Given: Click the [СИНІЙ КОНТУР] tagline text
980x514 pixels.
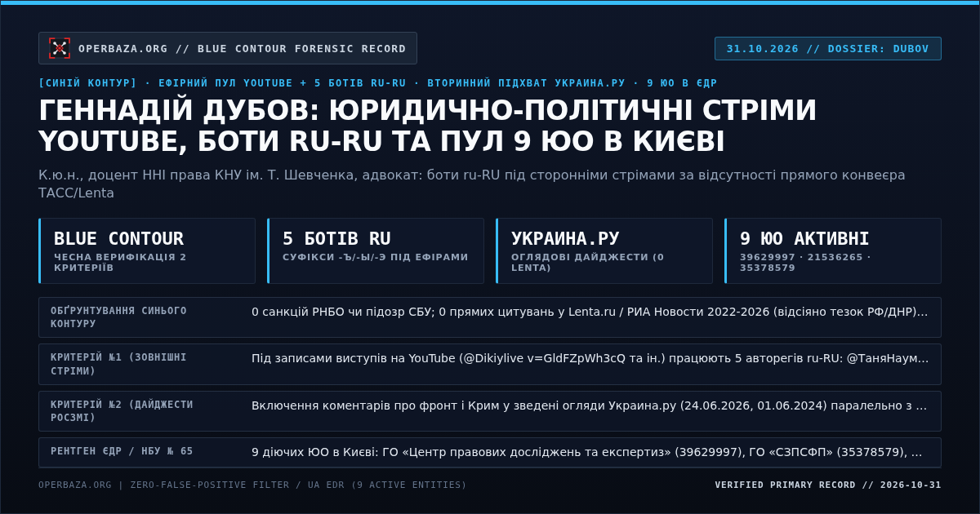Looking at the screenshot, I should coord(378,83).
